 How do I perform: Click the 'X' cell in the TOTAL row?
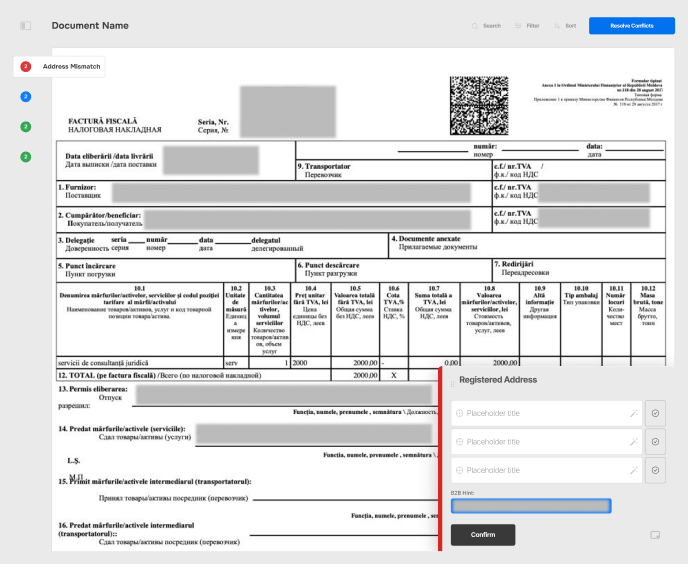pyautogui.click(x=394, y=375)
